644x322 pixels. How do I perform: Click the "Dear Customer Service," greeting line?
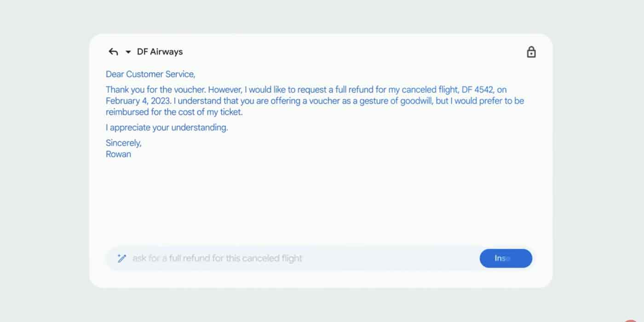(x=150, y=74)
